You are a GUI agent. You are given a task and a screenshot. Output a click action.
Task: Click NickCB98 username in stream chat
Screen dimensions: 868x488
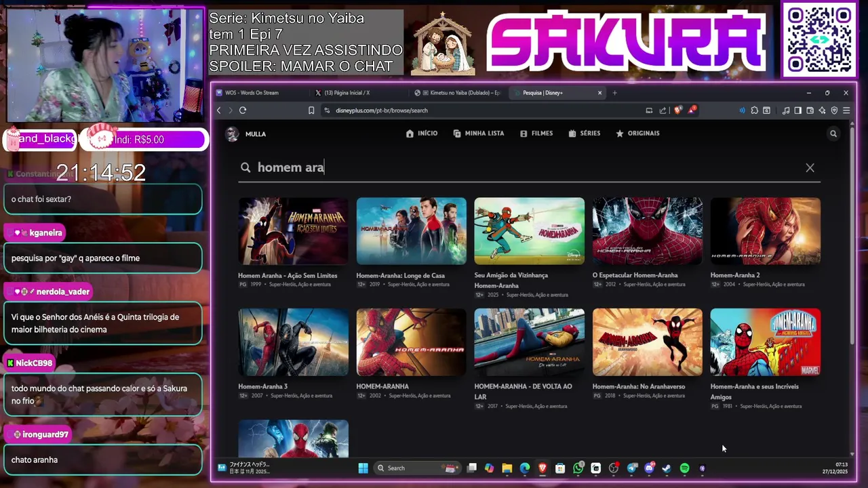(x=34, y=363)
